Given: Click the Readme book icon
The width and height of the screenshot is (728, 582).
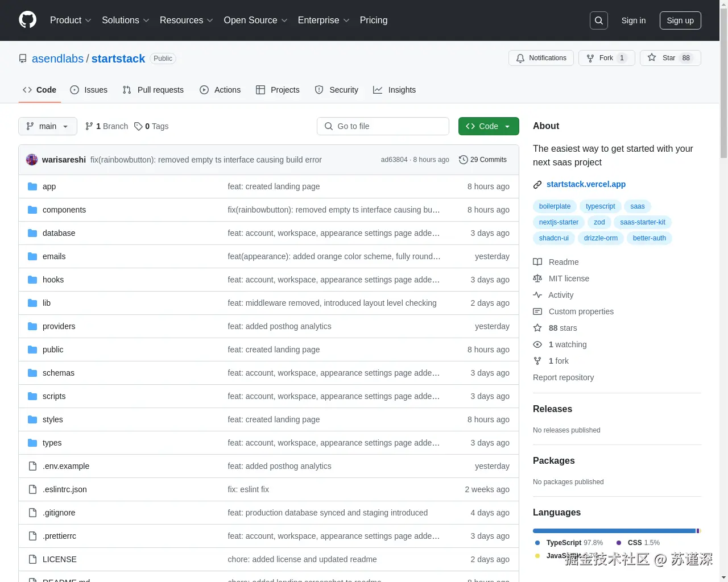Looking at the screenshot, I should click(x=537, y=262).
